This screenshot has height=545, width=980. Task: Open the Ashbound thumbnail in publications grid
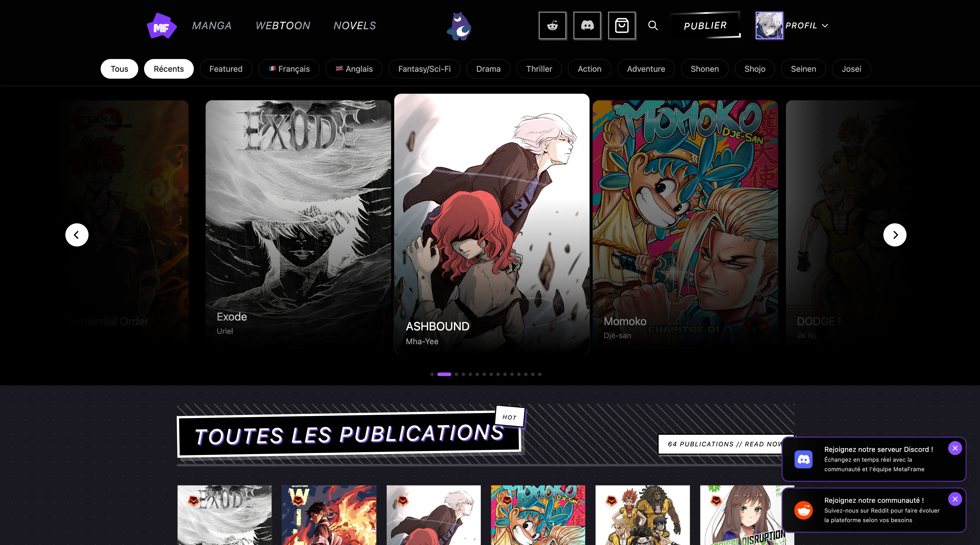[434, 515]
